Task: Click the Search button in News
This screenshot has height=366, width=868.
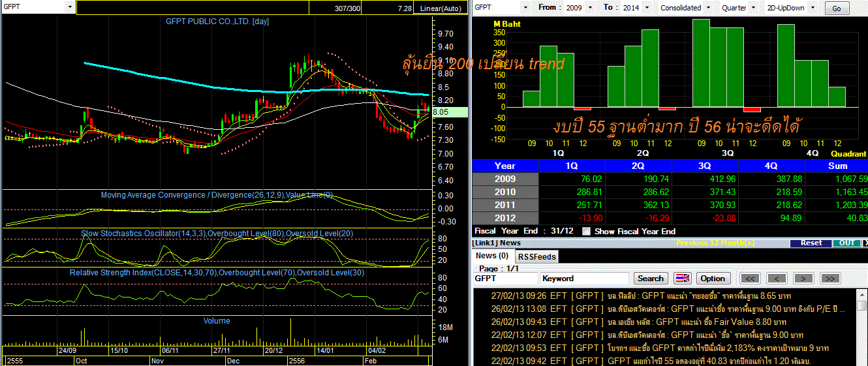Action: tap(651, 278)
